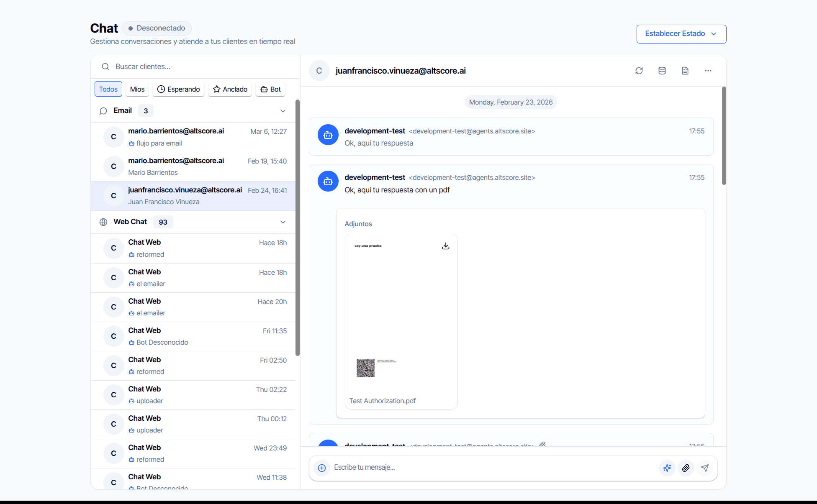Open the Chat Web 'reformed' Wed 23:49 chat
The height and width of the screenshot is (504, 817).
[193, 453]
